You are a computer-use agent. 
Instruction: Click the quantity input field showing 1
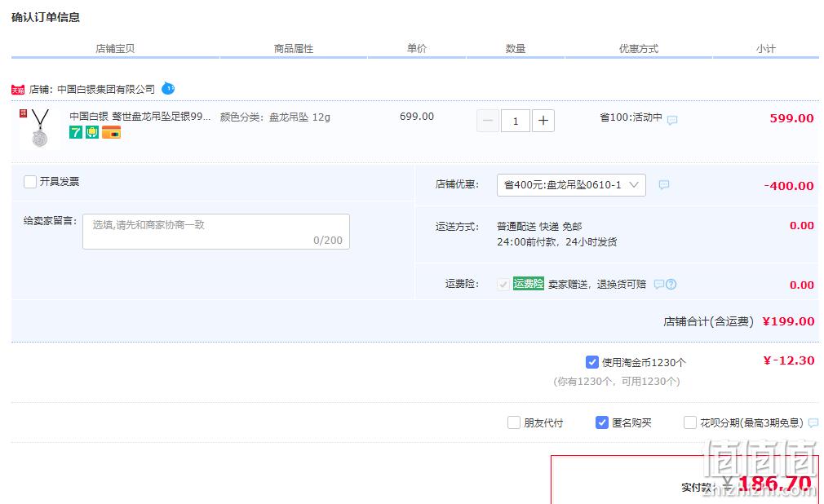(x=516, y=121)
